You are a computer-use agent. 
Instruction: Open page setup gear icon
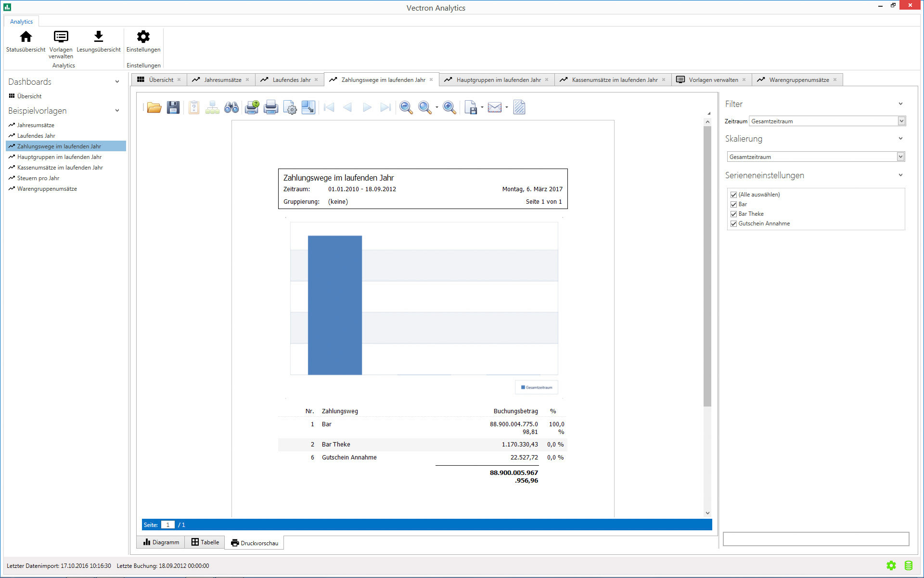pos(290,107)
